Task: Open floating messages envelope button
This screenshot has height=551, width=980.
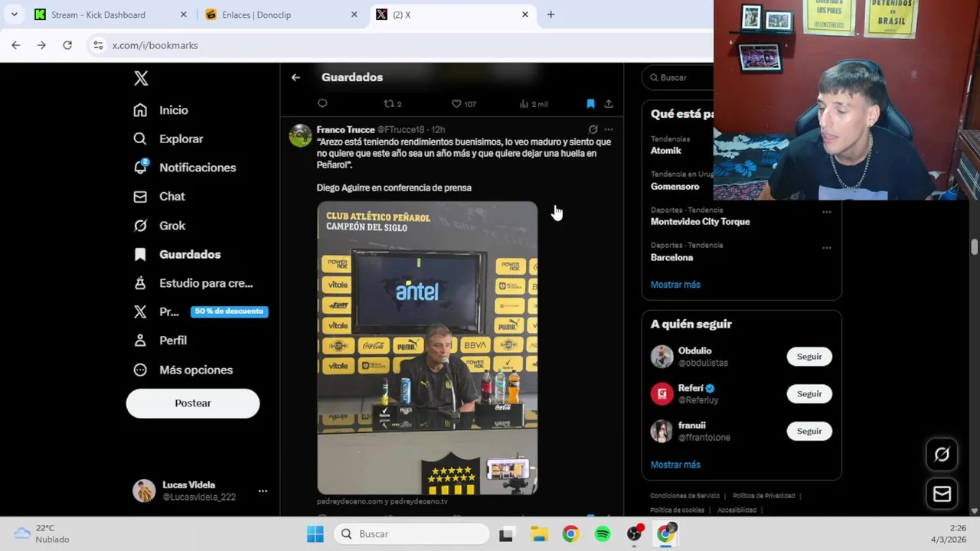Action: (x=942, y=494)
